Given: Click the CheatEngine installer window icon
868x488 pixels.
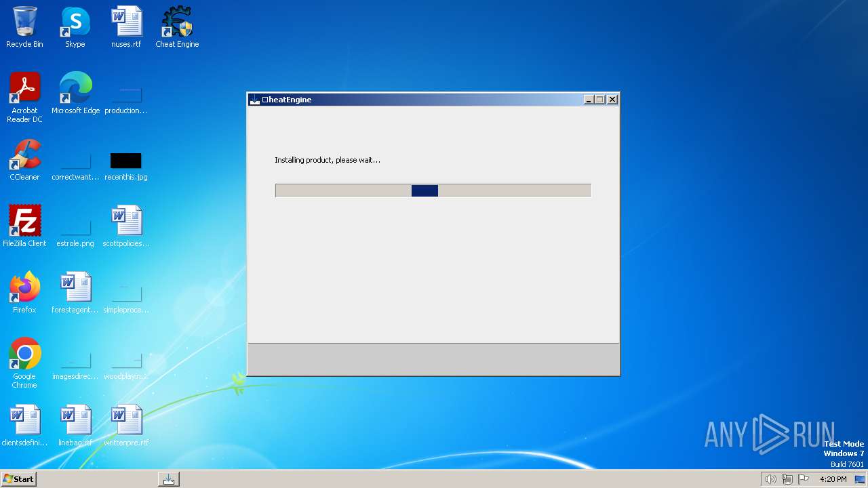Looking at the screenshot, I should pyautogui.click(x=255, y=100).
